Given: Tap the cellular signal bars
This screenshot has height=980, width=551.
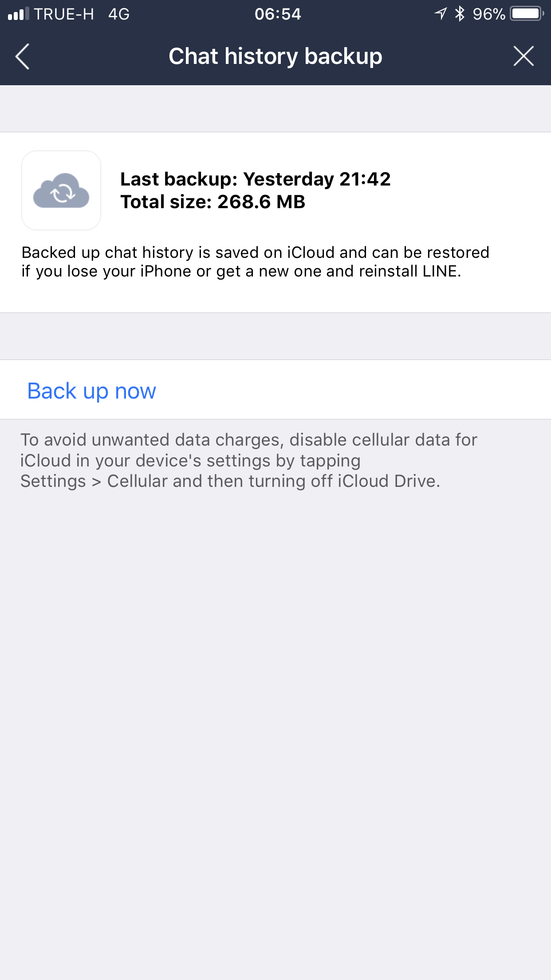Looking at the screenshot, I should pyautogui.click(x=18, y=14).
